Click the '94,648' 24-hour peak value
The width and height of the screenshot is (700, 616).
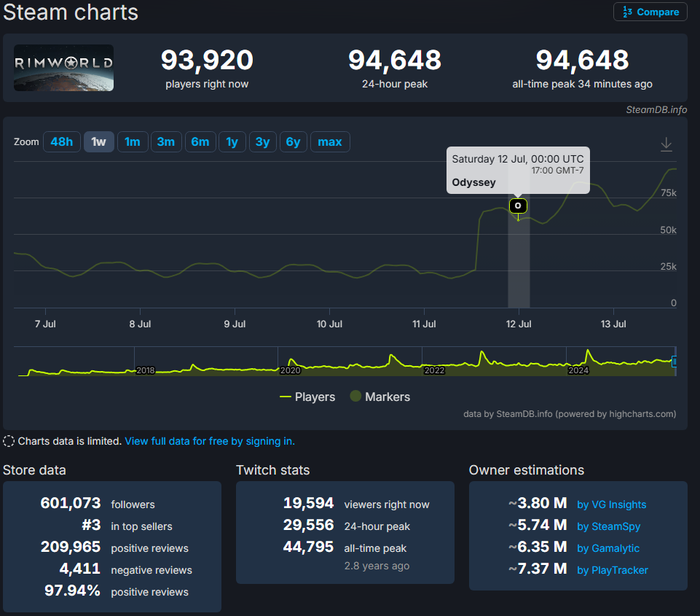tap(395, 60)
